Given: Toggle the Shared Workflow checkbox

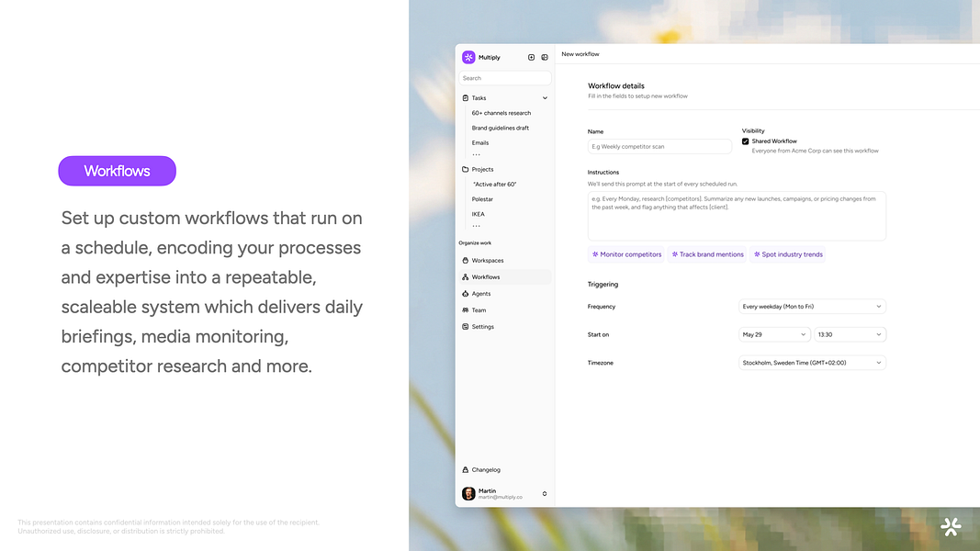Looking at the screenshot, I should click(x=745, y=141).
